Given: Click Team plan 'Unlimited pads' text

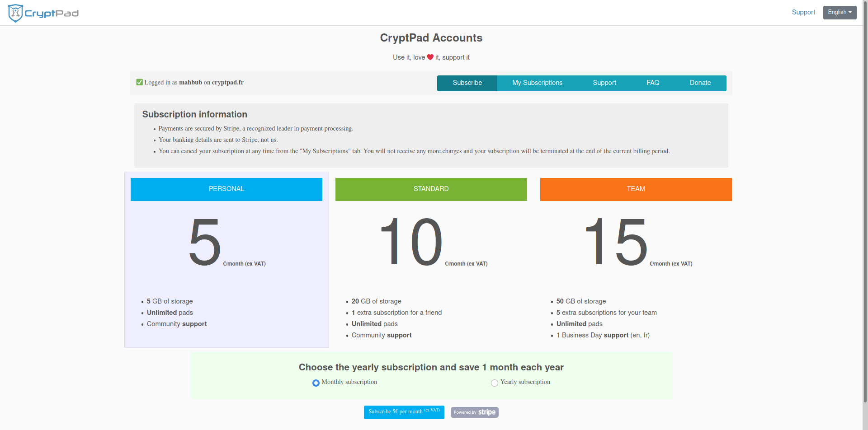Looking at the screenshot, I should point(579,324).
